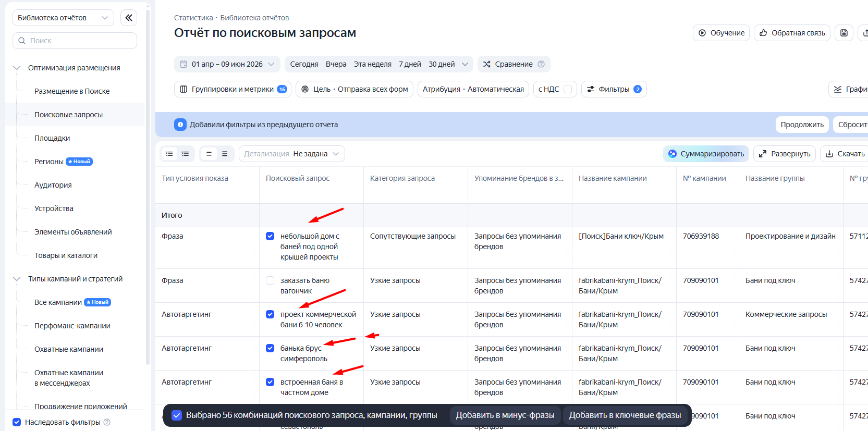Select Сегодня period
Viewport: 868px width, 431px height.
coord(304,64)
